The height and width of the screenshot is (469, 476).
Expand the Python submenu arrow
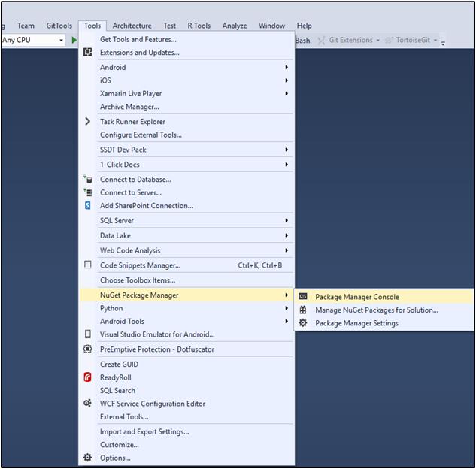(x=287, y=308)
